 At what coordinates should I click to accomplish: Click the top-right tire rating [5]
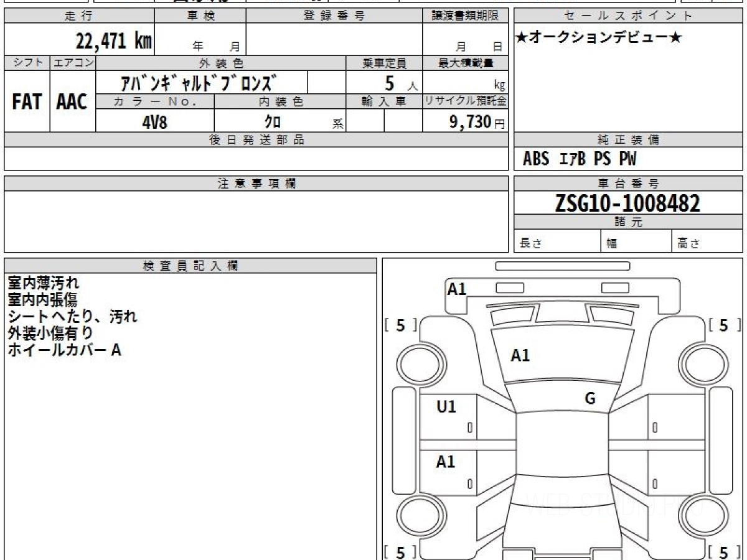pyautogui.click(x=723, y=325)
